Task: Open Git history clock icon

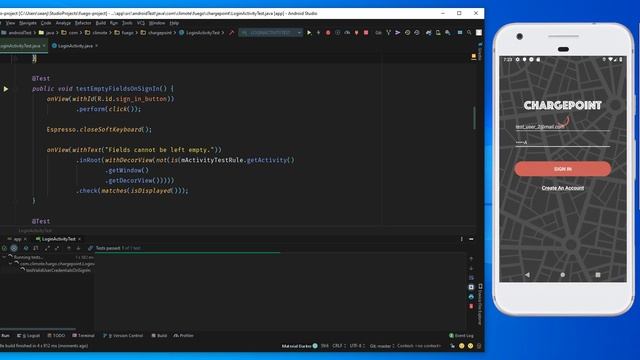Action: point(407,33)
